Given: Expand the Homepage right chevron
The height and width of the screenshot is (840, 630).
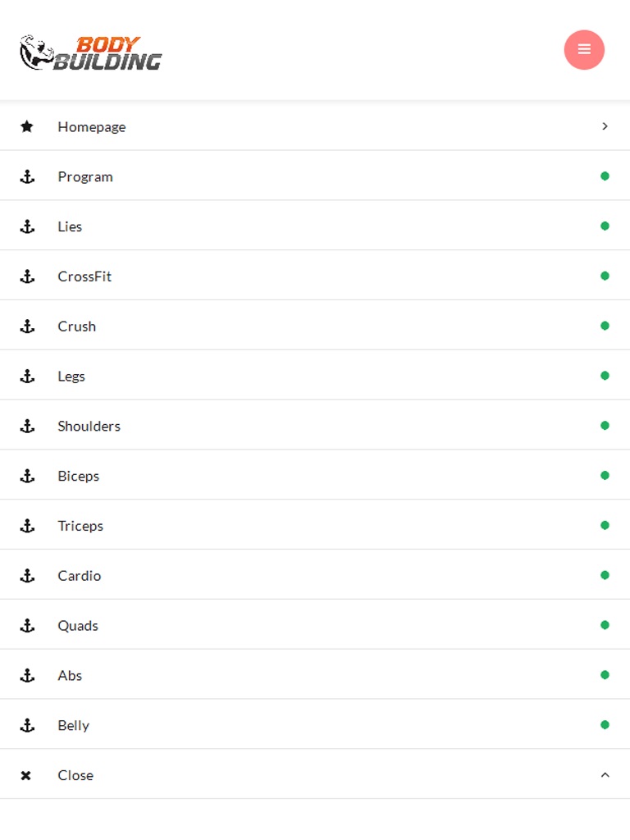Looking at the screenshot, I should [605, 126].
